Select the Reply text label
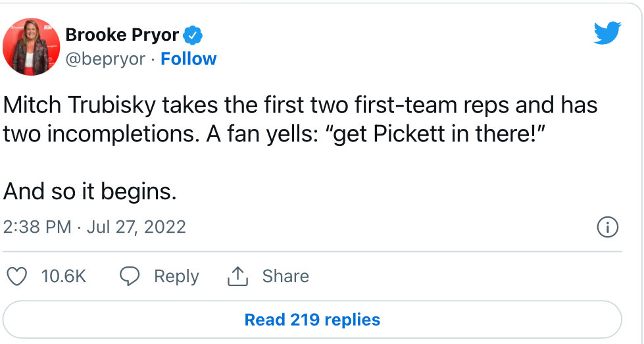 pos(176,276)
